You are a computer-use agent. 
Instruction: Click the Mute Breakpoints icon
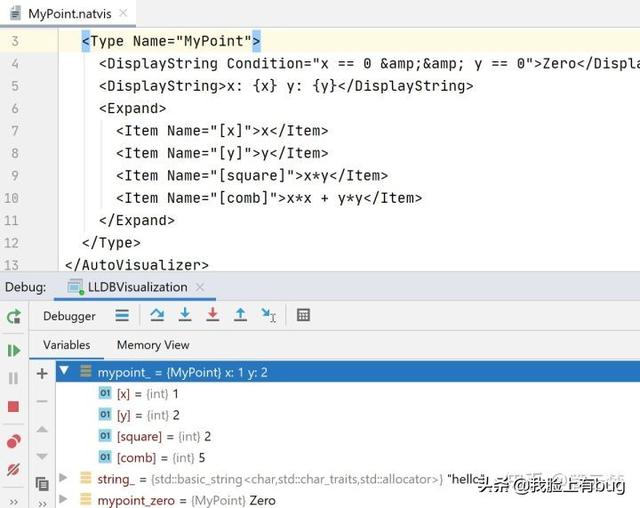click(x=13, y=470)
